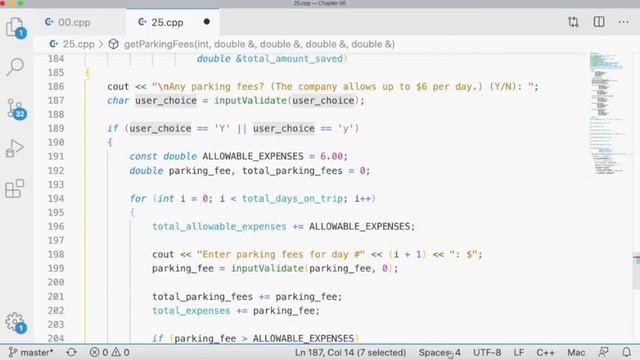The image size is (640, 360).
Task: Click the "Enter parking fees for day #" string
Action: click(281, 254)
